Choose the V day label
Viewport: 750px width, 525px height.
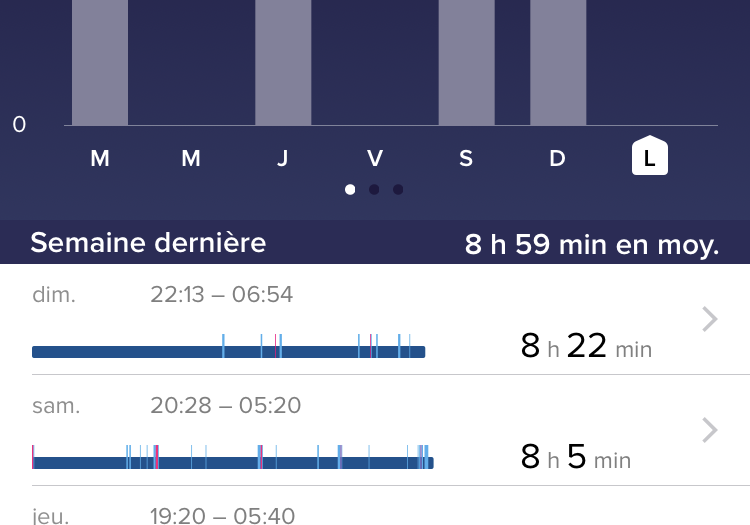pyautogui.click(x=375, y=158)
